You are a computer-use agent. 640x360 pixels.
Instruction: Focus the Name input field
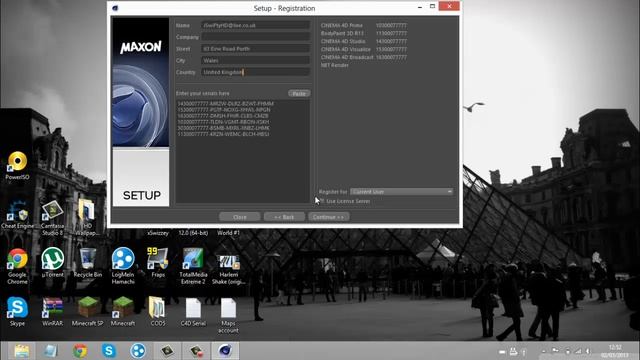click(256, 25)
